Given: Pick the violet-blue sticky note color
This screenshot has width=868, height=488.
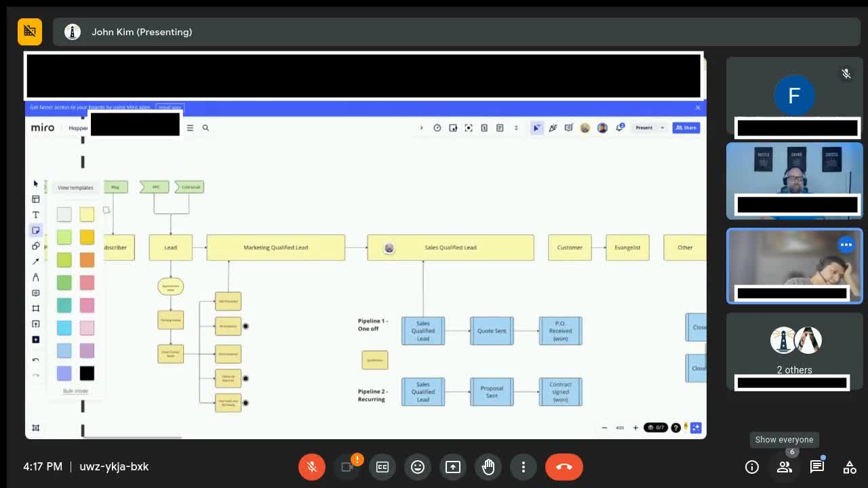Looking at the screenshot, I should (64, 373).
